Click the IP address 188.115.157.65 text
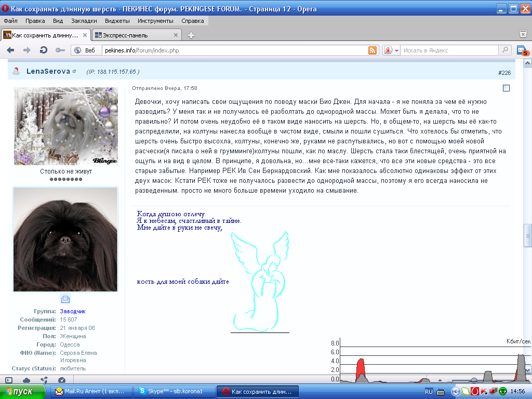 (x=116, y=72)
